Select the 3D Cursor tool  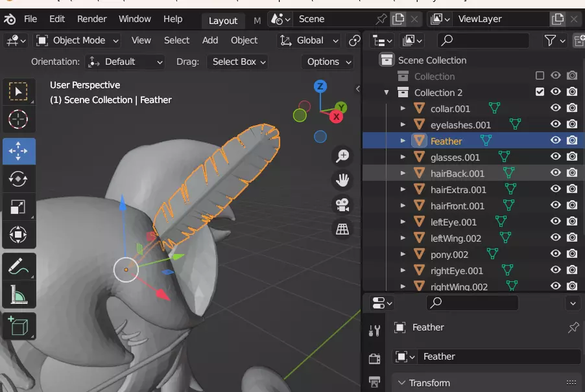[18, 119]
